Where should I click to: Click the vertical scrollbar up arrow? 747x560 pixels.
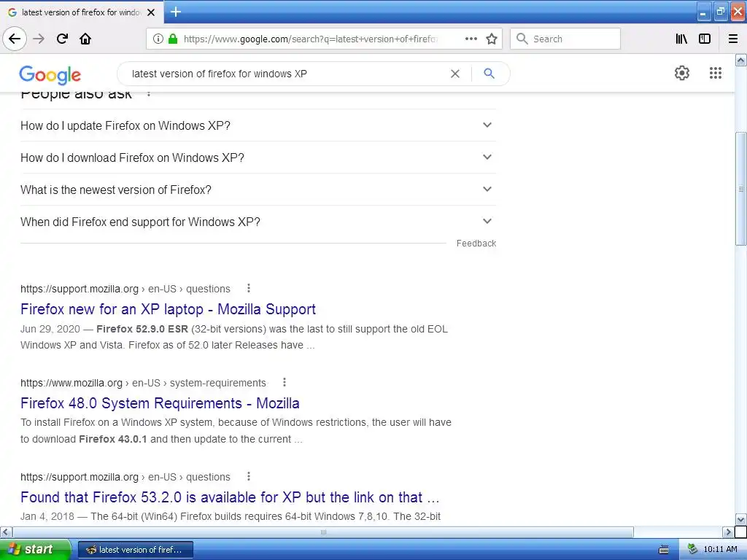click(x=741, y=60)
